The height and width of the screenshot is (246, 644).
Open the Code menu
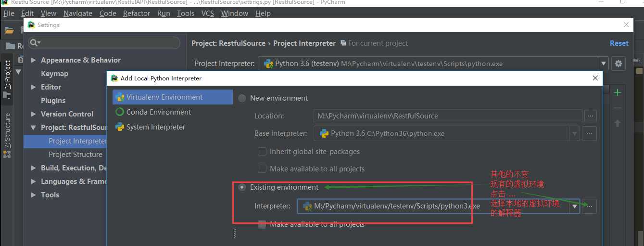(x=108, y=13)
